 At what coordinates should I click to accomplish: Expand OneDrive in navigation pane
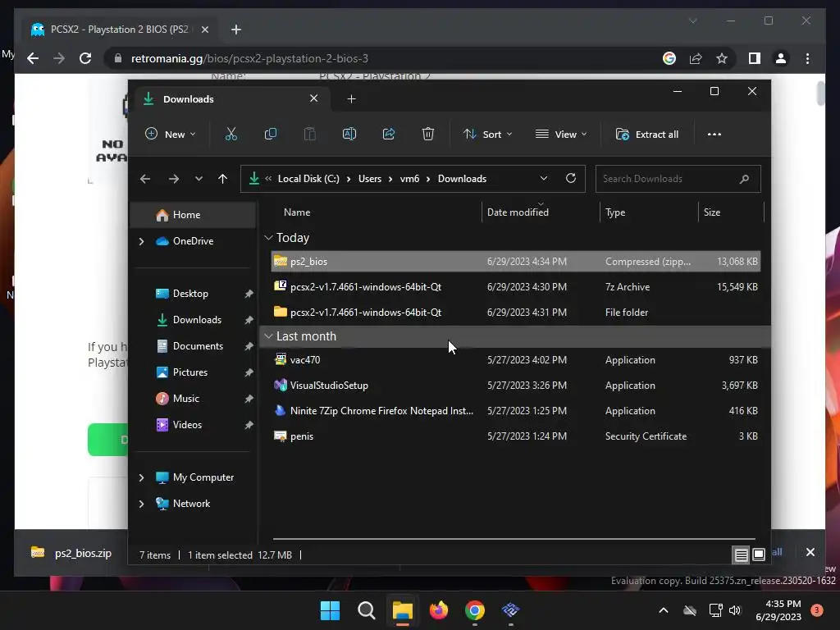[141, 242]
